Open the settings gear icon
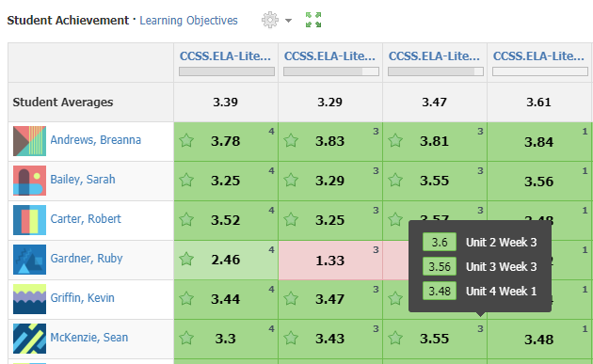Image resolution: width=593 pixels, height=364 pixels. (270, 20)
